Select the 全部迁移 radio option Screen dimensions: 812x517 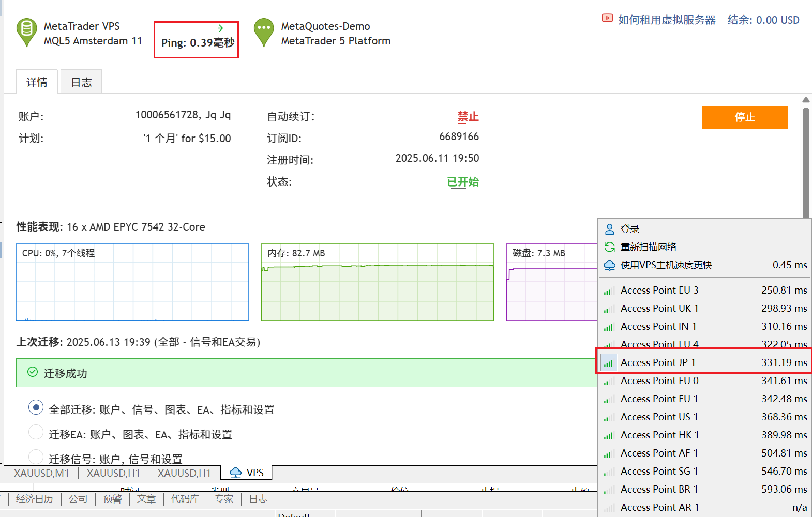(36, 407)
